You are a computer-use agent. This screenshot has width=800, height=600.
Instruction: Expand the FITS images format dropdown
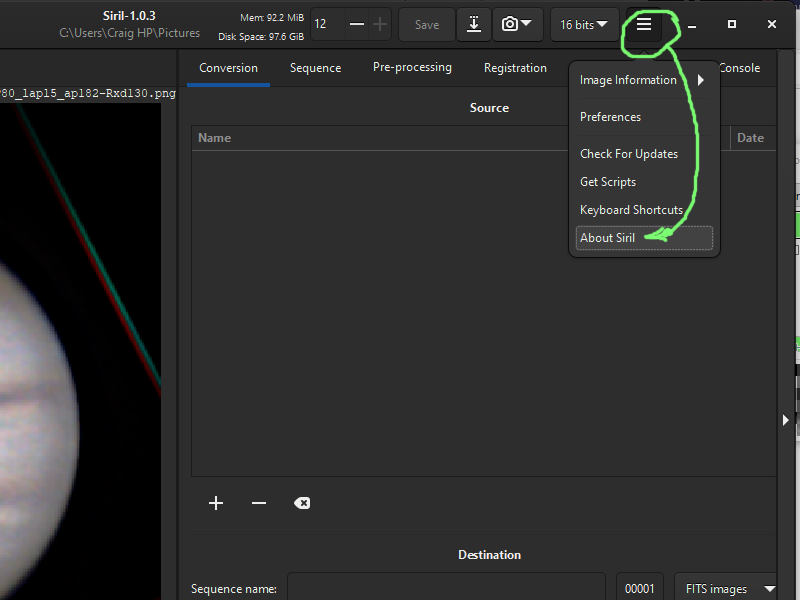(x=726, y=589)
